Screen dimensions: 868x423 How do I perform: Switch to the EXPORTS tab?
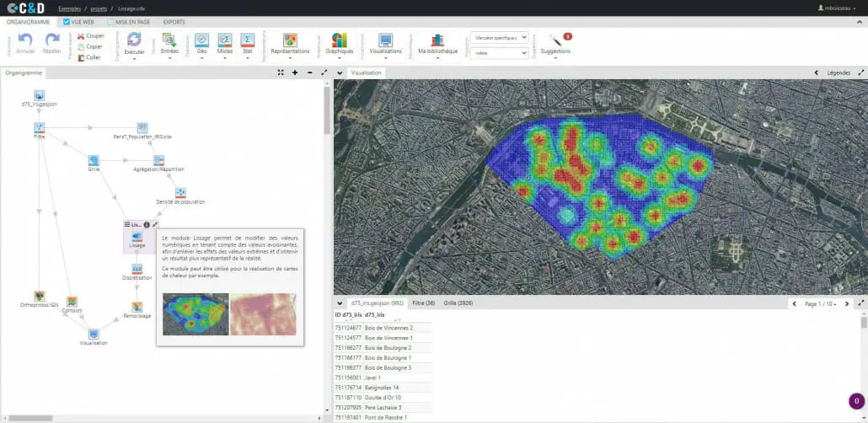click(174, 22)
